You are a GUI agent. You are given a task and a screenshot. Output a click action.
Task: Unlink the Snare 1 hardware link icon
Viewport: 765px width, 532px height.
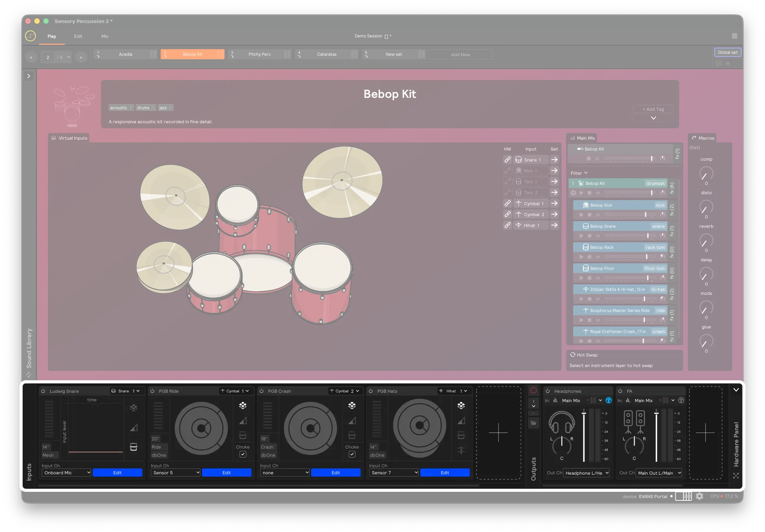(507, 160)
